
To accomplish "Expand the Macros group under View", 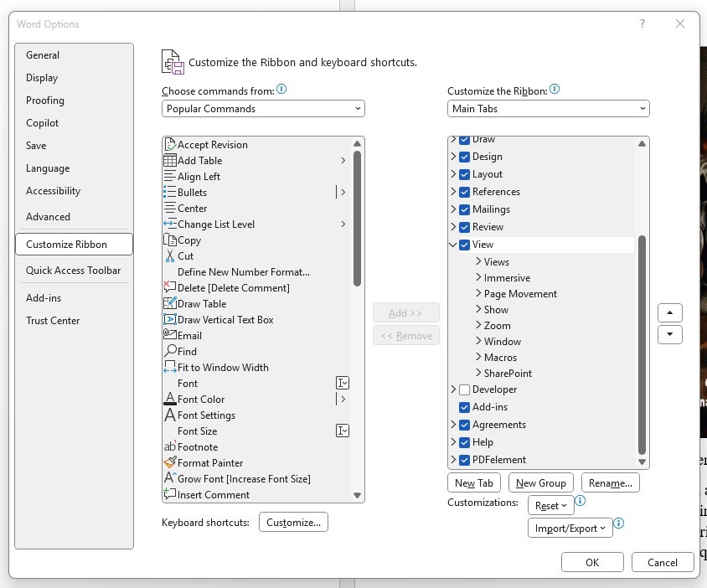I will [478, 357].
